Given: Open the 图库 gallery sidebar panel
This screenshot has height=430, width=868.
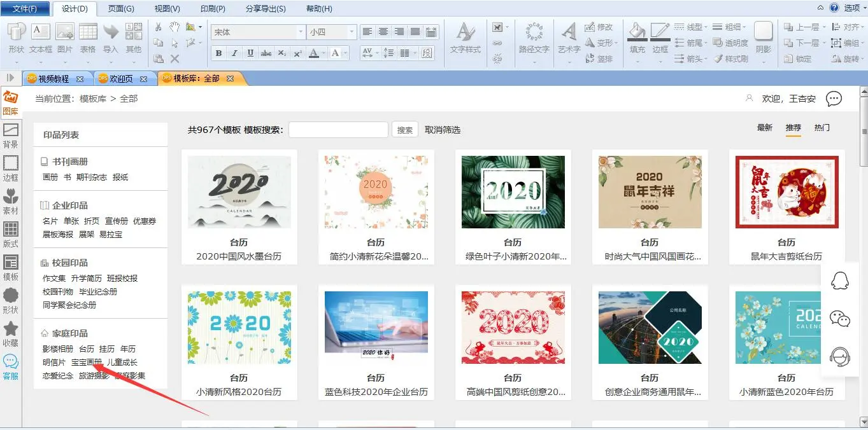Looking at the screenshot, I should tap(10, 102).
